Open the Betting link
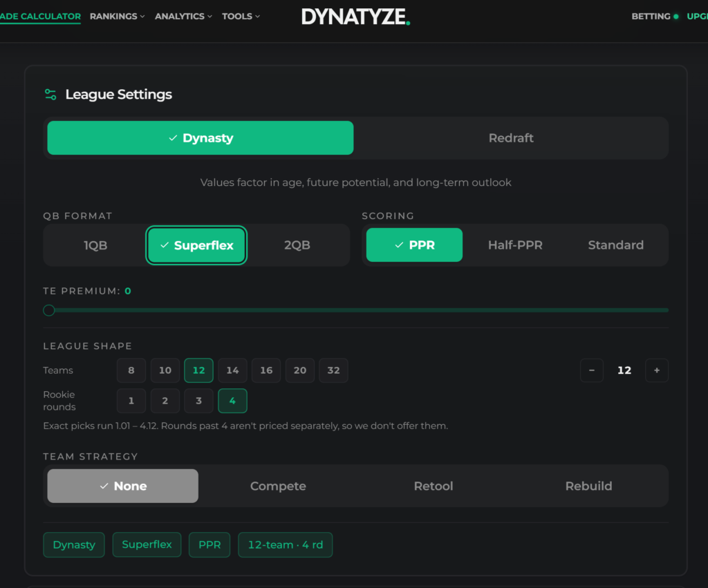The image size is (708, 588). pyautogui.click(x=655, y=17)
